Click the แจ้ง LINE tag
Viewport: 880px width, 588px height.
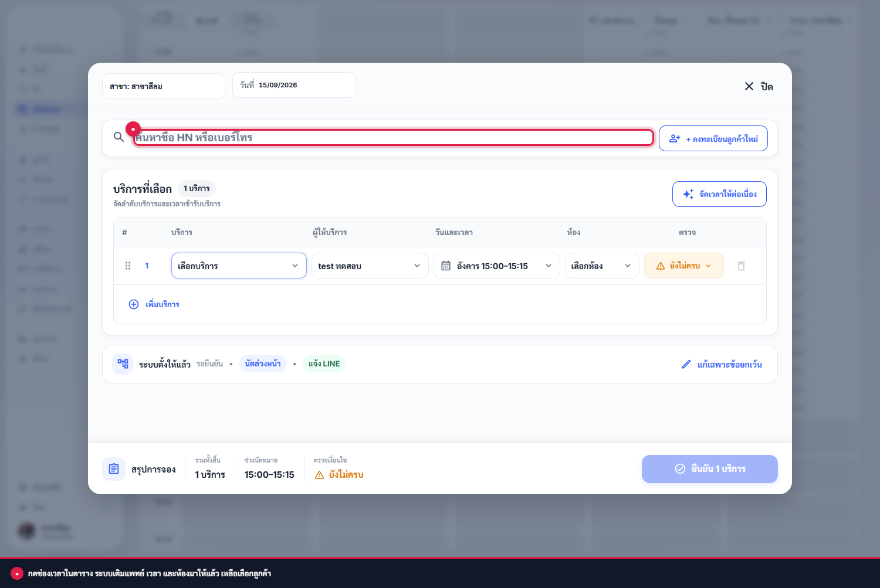pos(324,363)
